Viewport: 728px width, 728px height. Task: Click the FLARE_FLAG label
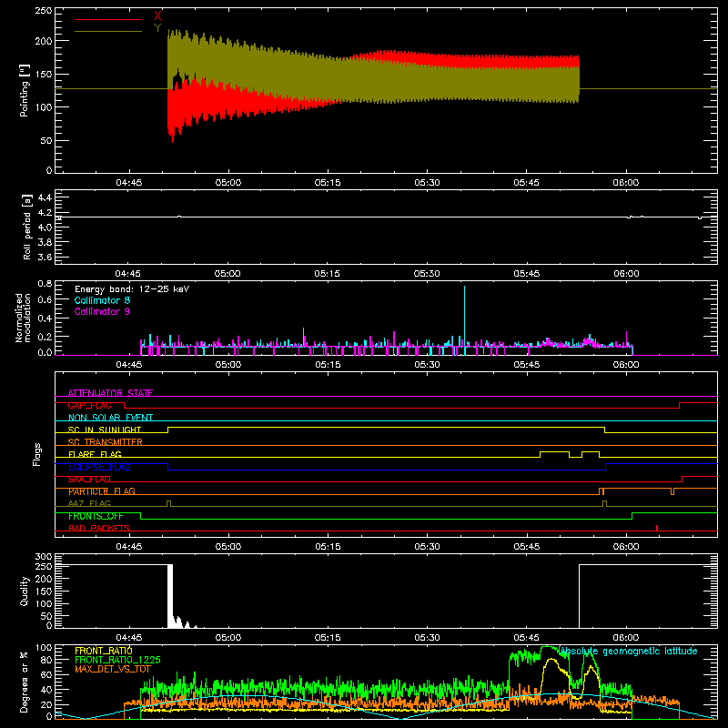pos(95,454)
